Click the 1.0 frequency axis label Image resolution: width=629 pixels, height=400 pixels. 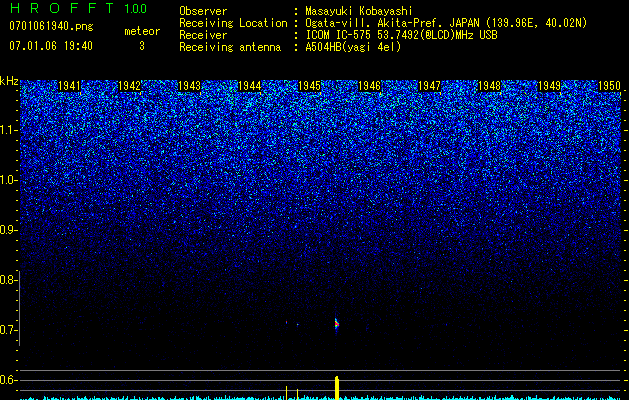pos(9,180)
